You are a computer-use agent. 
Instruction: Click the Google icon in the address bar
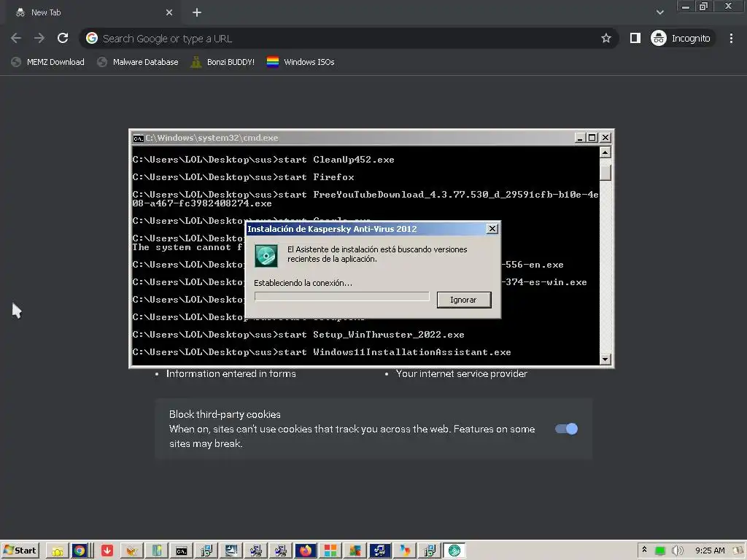[x=92, y=38]
